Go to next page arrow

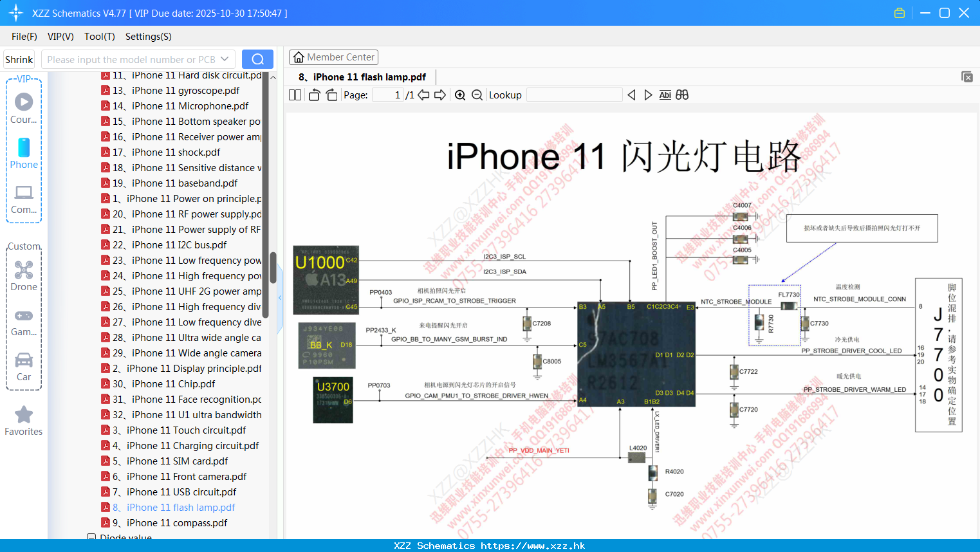click(x=440, y=95)
